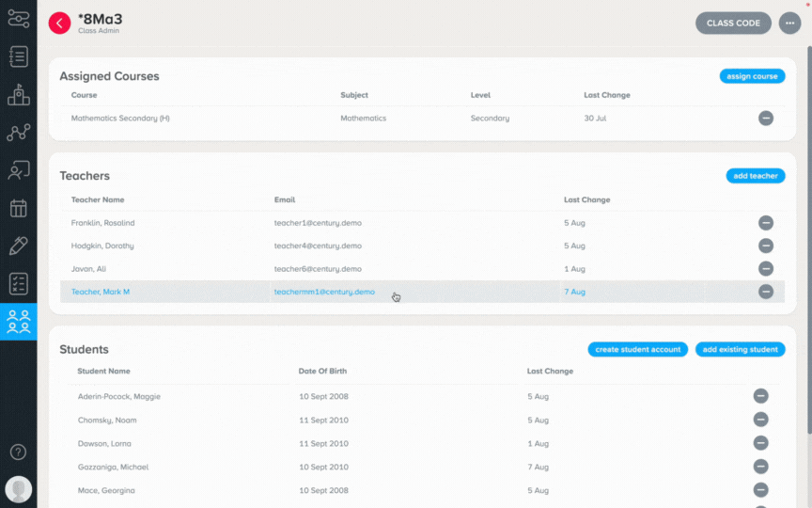Remove teacher Franklin, Rosalind

(766, 223)
